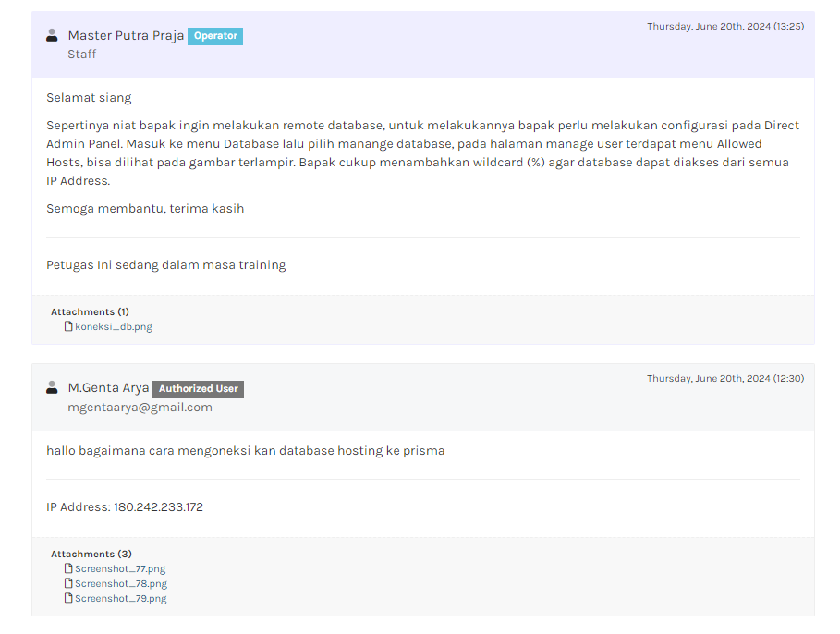
Task: Click the file icon next to Screenshot_77.png
Action: (68, 568)
